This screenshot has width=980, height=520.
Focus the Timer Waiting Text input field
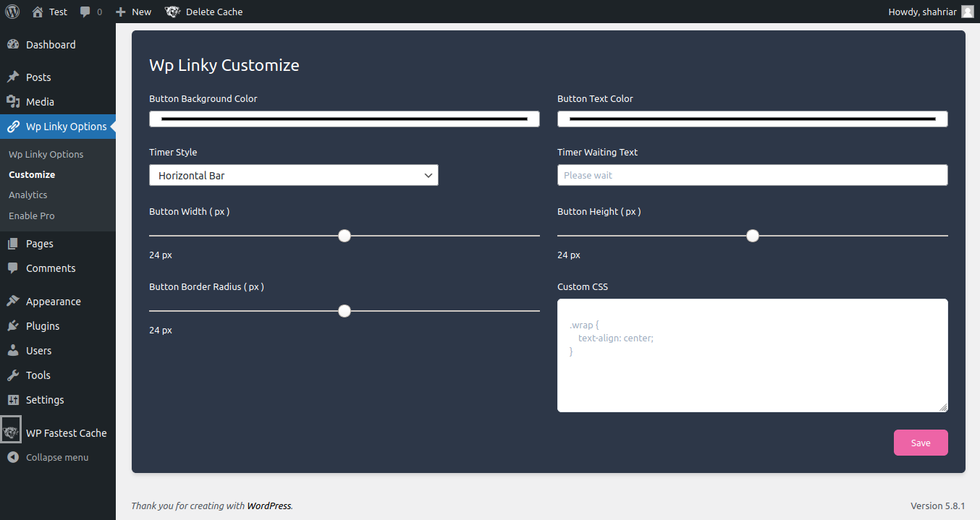click(x=753, y=175)
